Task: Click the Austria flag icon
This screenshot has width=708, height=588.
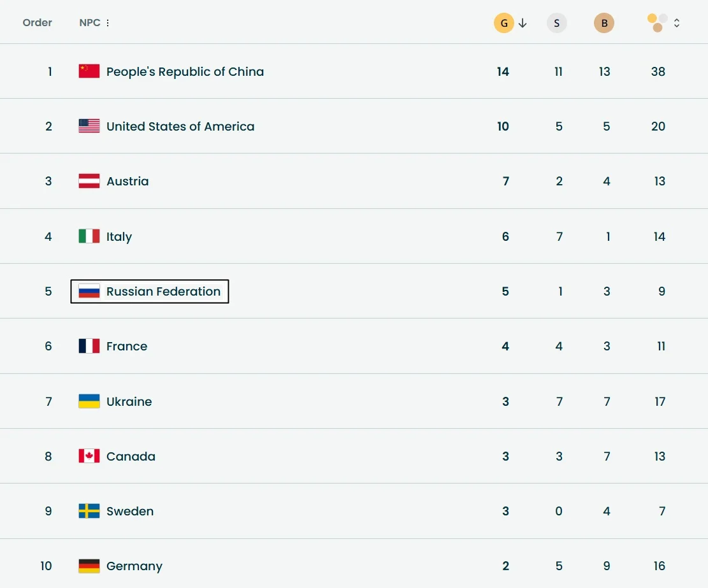Action: pos(89,181)
